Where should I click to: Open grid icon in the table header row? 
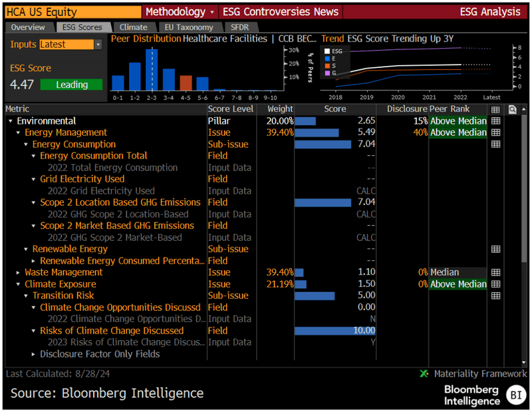coord(495,110)
